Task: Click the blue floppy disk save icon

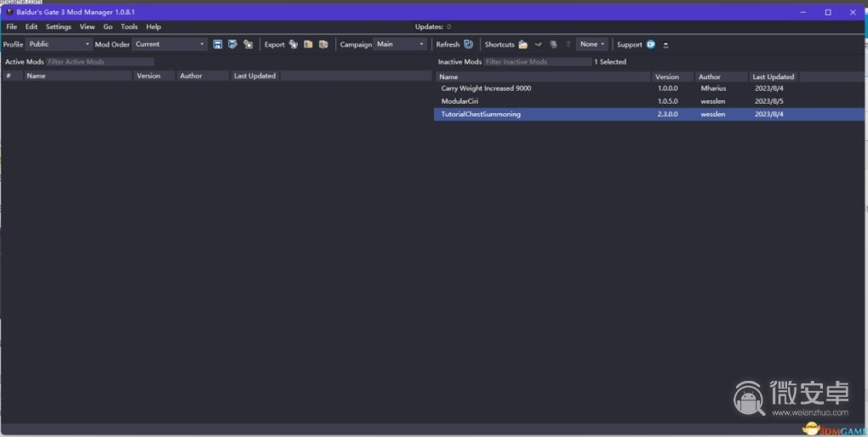Action: pyautogui.click(x=218, y=44)
